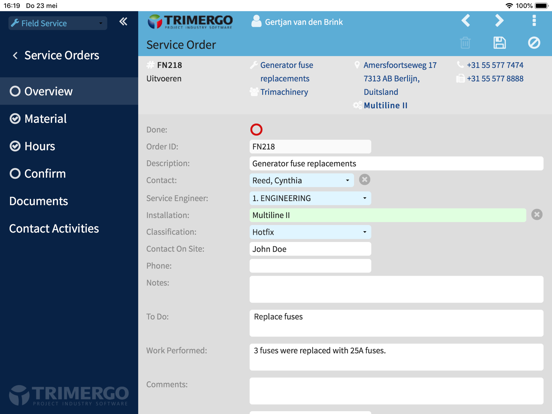Clear the Installation field with X button

point(537,214)
